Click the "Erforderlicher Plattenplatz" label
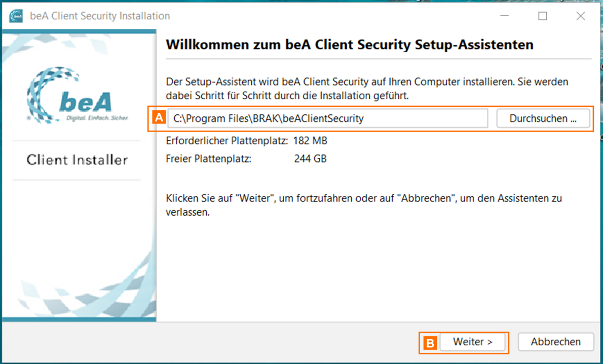This screenshot has width=603, height=364. pyautogui.click(x=227, y=140)
